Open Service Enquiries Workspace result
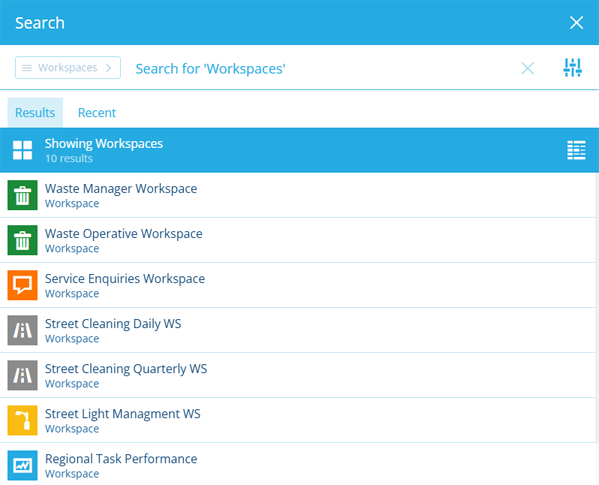The width and height of the screenshot is (599, 485). tap(298, 285)
